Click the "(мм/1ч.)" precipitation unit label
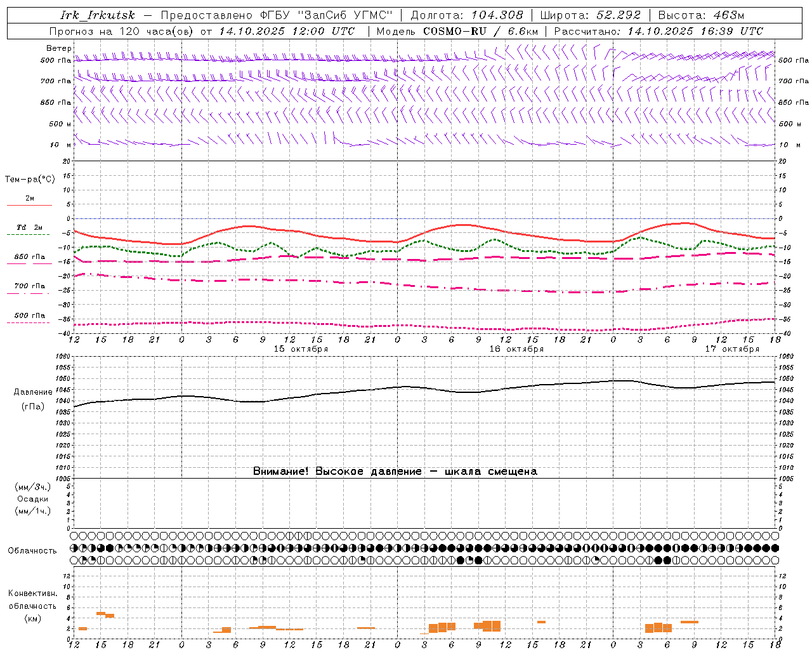This screenshot has width=812, height=650. [x=33, y=511]
